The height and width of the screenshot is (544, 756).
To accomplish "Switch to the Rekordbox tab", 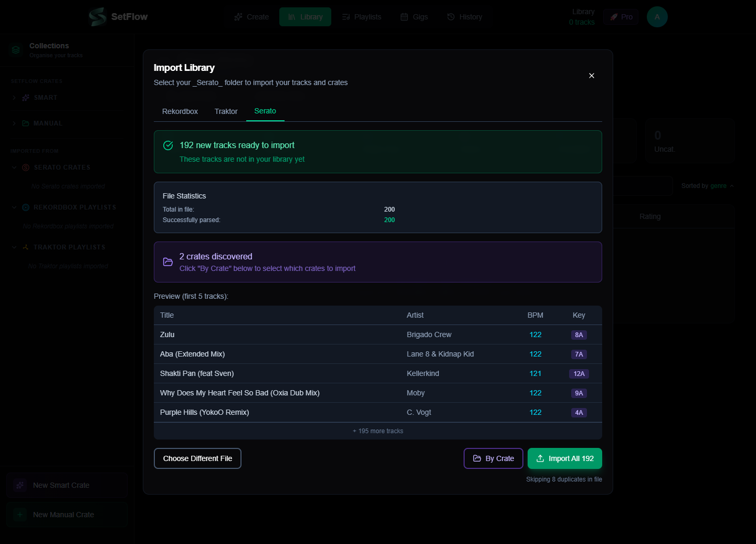I will click(180, 111).
